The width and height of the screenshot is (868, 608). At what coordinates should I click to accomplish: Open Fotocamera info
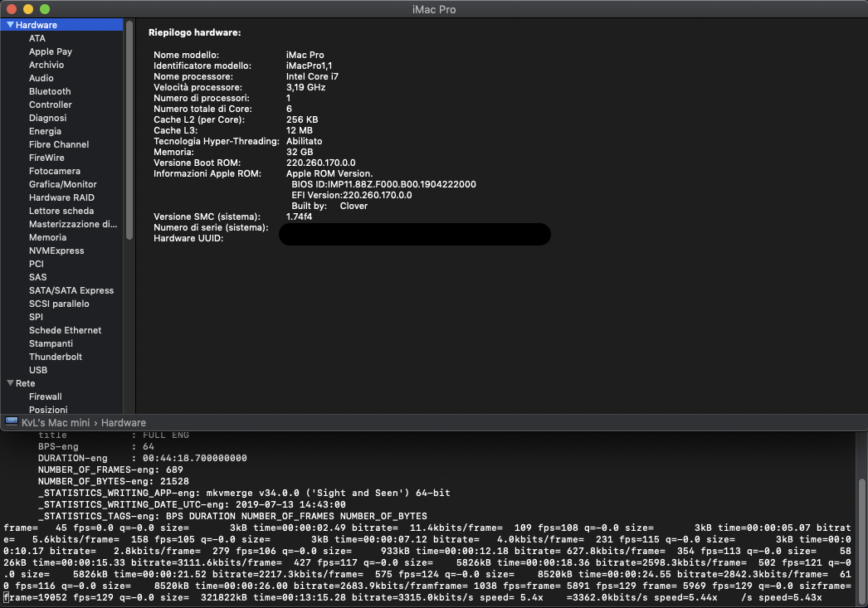point(55,171)
